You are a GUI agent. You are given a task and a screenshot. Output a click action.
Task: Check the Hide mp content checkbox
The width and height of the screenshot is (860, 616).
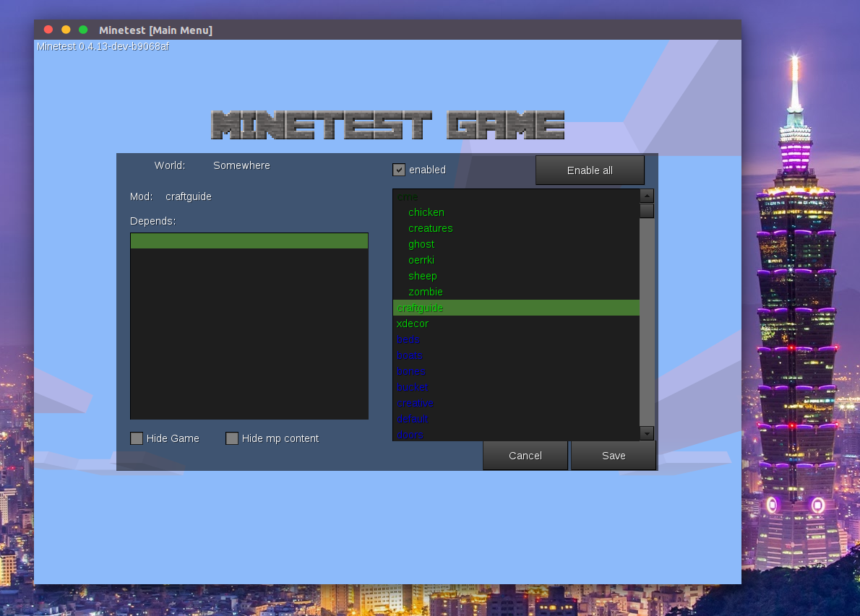tap(232, 438)
